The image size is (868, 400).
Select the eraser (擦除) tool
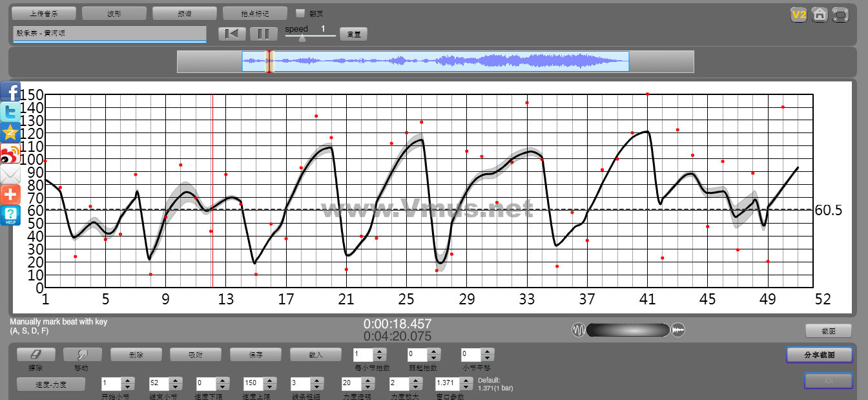36,355
